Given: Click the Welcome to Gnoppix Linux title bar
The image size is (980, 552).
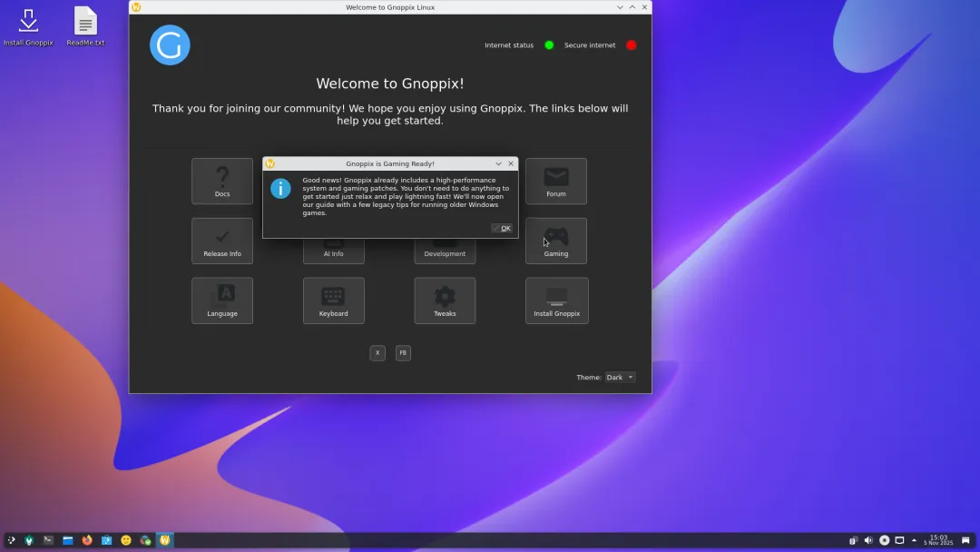Looking at the screenshot, I should (390, 7).
